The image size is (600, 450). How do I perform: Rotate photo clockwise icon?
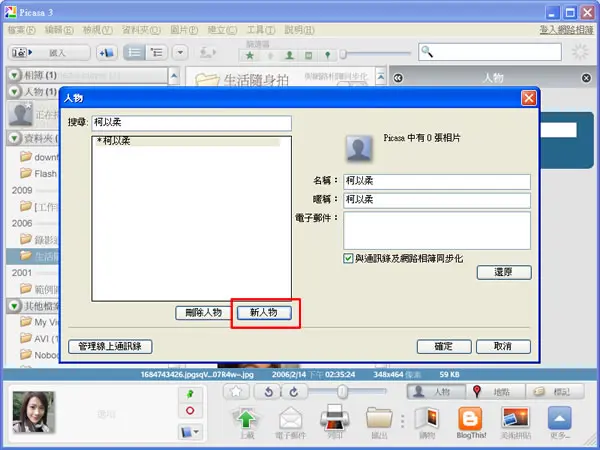294,392
